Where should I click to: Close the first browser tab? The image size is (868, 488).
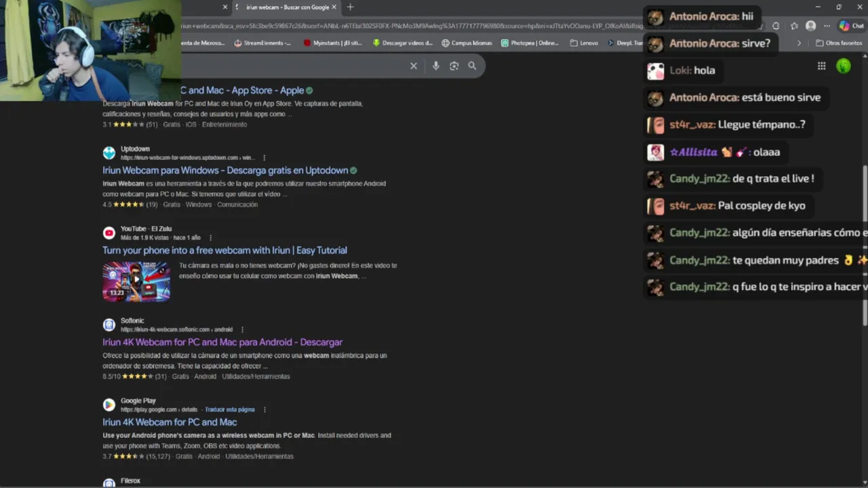point(225,7)
